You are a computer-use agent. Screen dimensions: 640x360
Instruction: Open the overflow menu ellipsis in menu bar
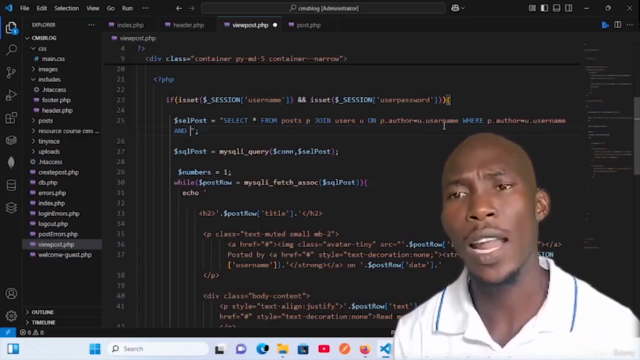click(x=145, y=8)
